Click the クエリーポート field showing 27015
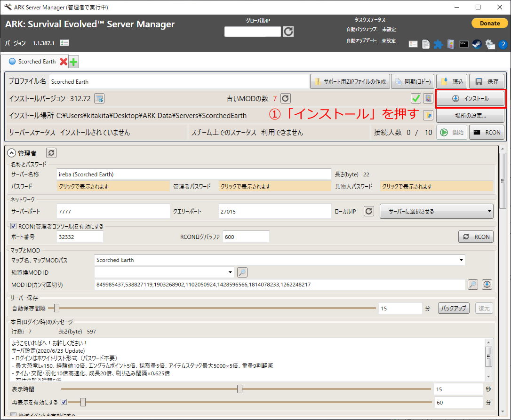 pos(275,212)
